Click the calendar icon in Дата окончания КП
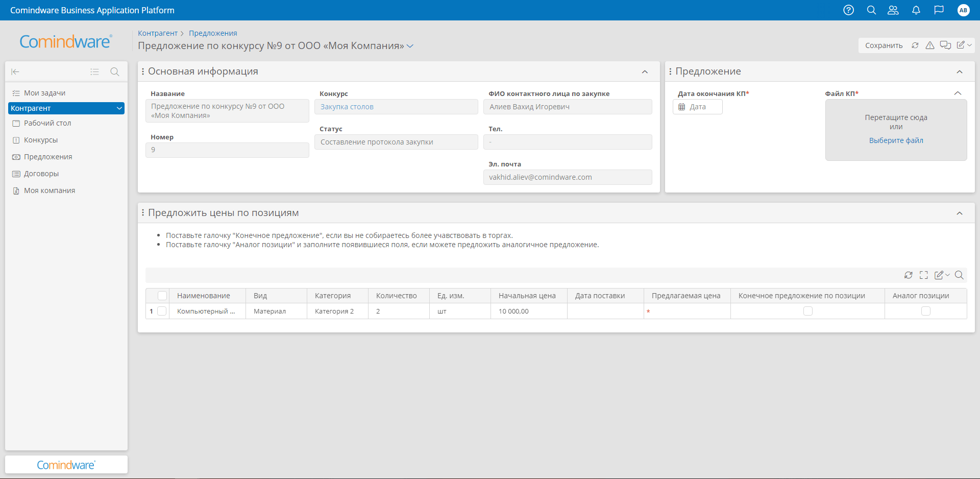 681,107
